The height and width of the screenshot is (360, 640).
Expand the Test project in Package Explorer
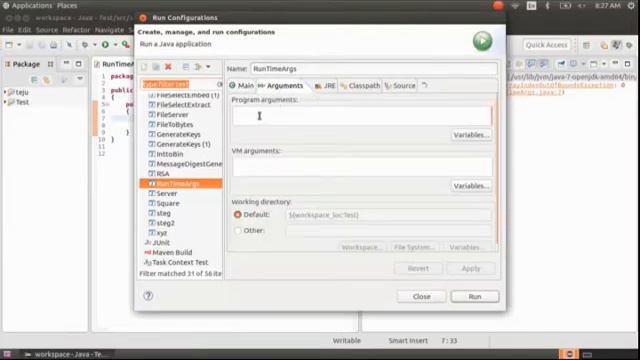(5, 102)
